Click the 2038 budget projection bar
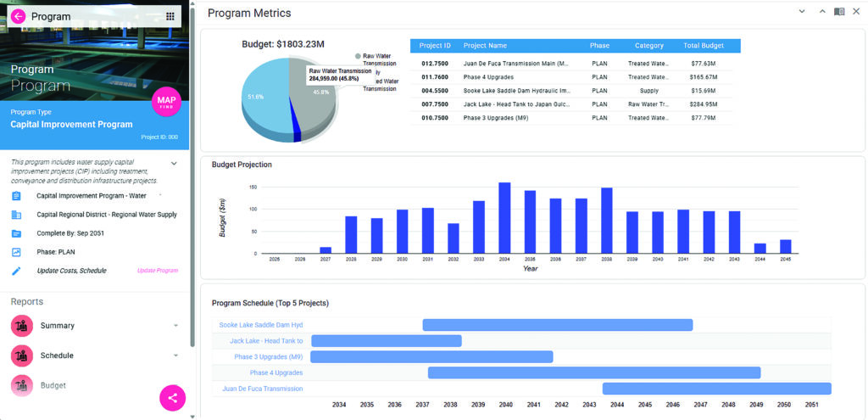This screenshot has height=420, width=868. point(606,221)
